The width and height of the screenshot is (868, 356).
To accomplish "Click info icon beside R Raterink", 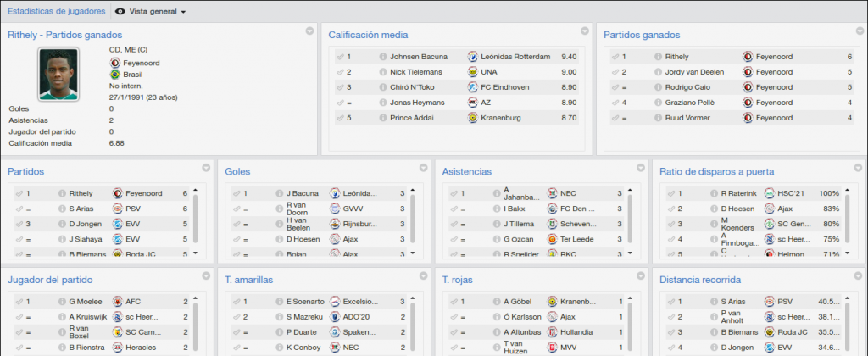I will [715, 193].
